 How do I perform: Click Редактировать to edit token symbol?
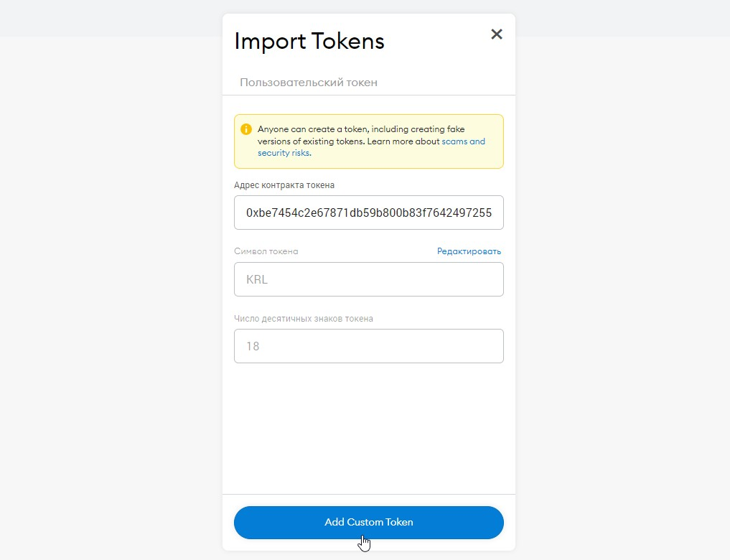coord(469,251)
